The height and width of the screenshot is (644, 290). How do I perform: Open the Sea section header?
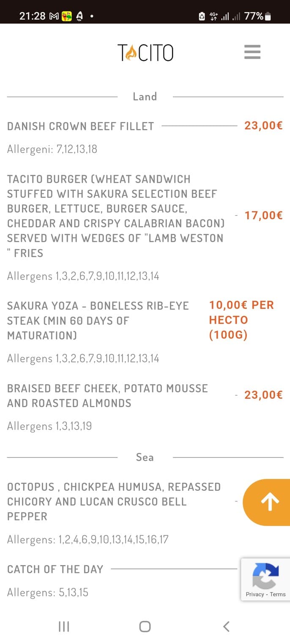tap(145, 457)
